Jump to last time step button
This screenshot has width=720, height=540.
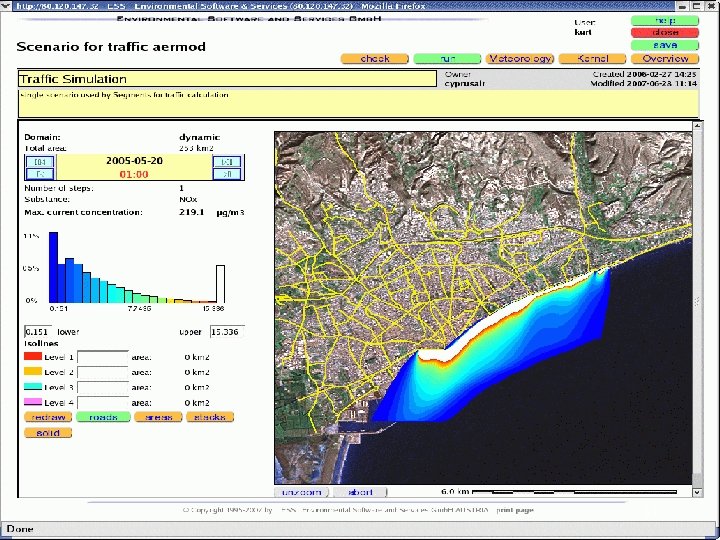tap(227, 162)
